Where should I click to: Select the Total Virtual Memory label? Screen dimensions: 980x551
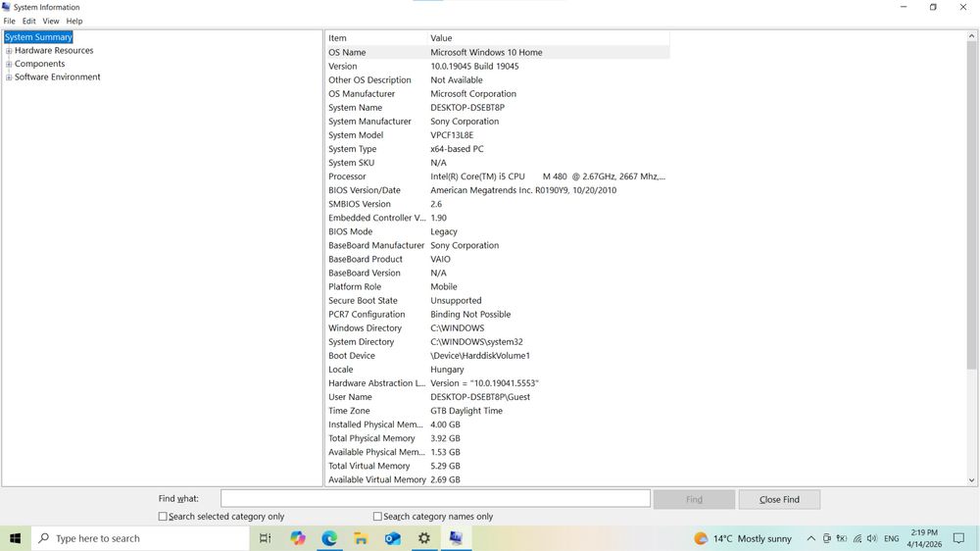(x=368, y=466)
